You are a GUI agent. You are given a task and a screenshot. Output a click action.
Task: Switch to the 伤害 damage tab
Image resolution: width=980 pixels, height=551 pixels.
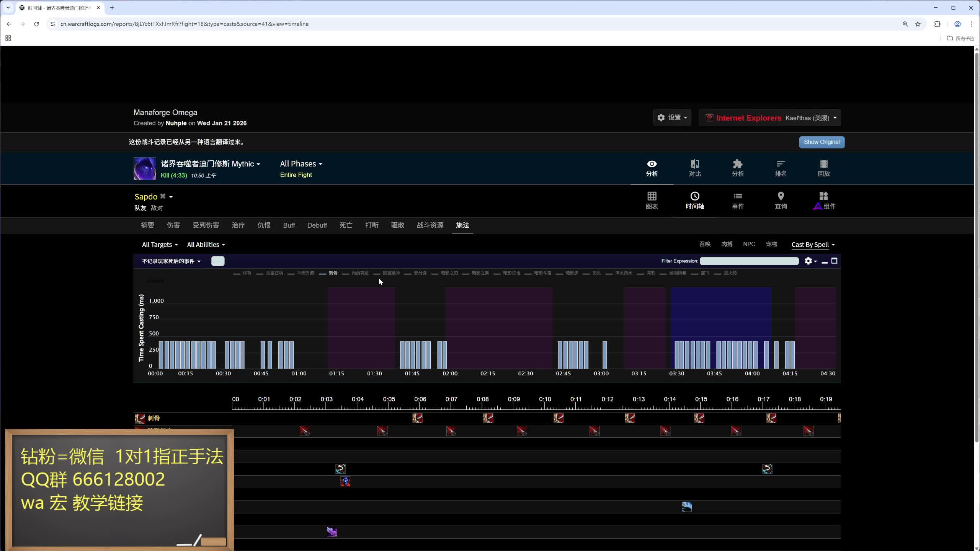173,225
